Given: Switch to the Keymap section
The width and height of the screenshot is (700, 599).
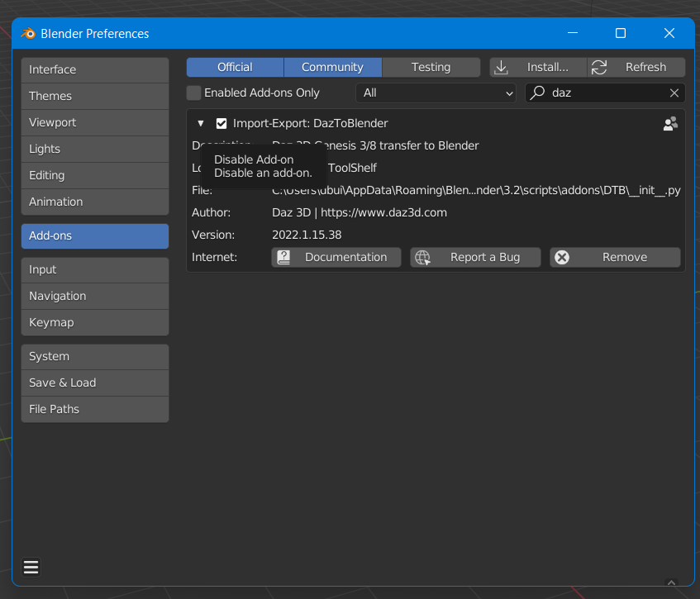Looking at the screenshot, I should (x=94, y=322).
